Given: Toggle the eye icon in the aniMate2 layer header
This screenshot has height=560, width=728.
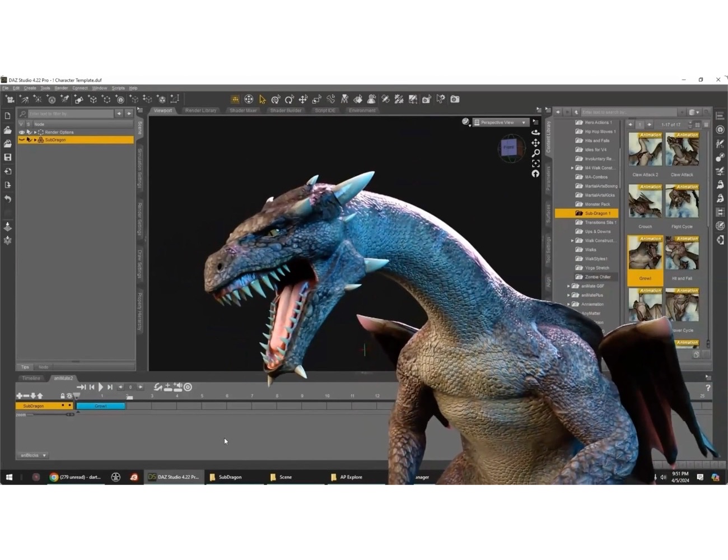Looking at the screenshot, I should [x=69, y=395].
